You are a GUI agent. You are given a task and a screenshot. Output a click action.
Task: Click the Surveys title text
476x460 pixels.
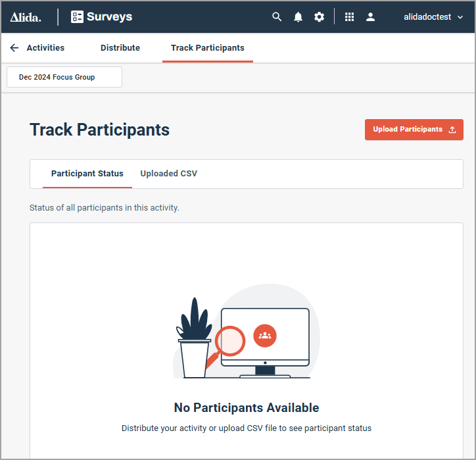[109, 16]
